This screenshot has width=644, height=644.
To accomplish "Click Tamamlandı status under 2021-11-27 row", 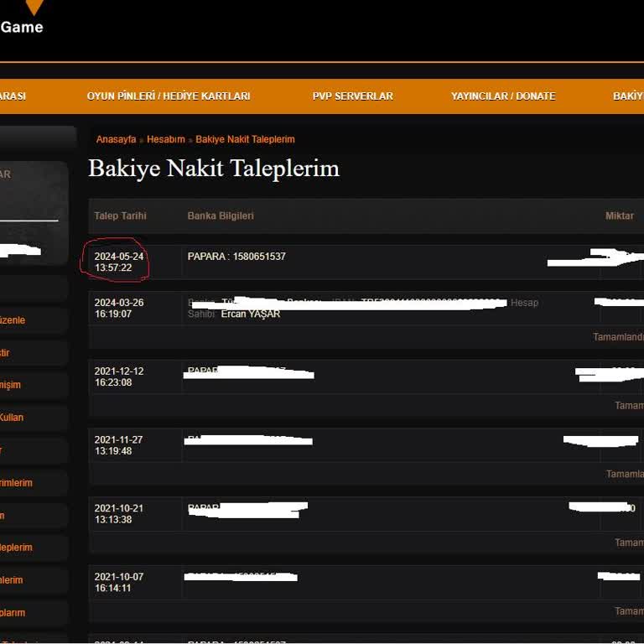I will click(625, 474).
